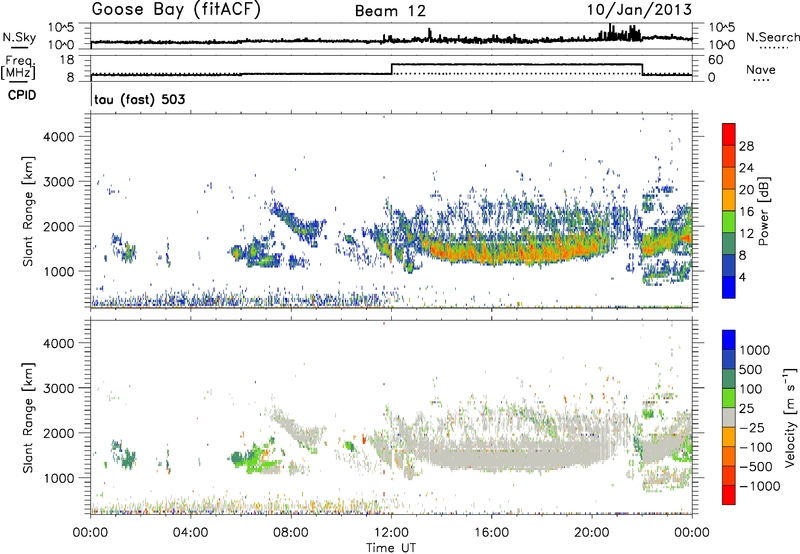This screenshot has height=554, width=800.
Task: Pick the Velocity swatch between -25 and -100
Action: pos(729,437)
